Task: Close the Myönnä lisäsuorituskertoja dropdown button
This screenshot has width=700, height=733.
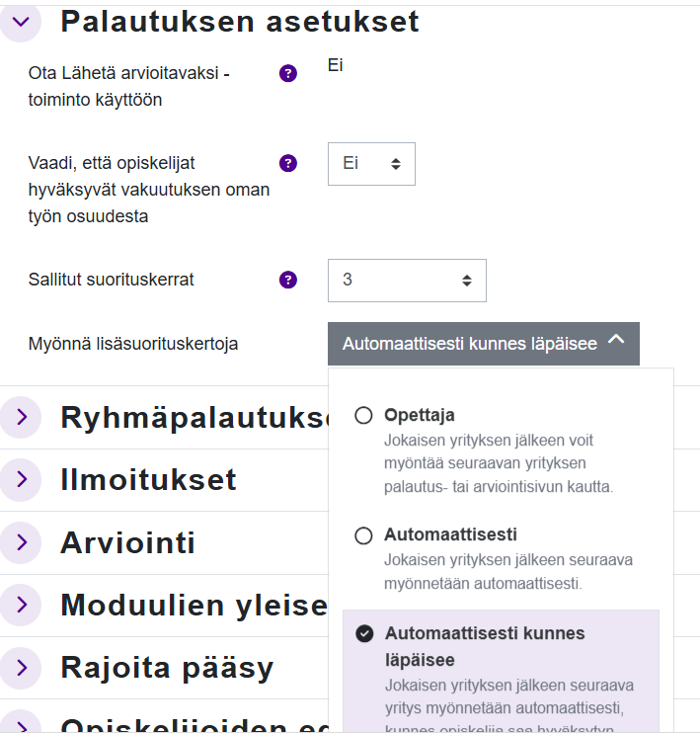Action: pos(484,344)
